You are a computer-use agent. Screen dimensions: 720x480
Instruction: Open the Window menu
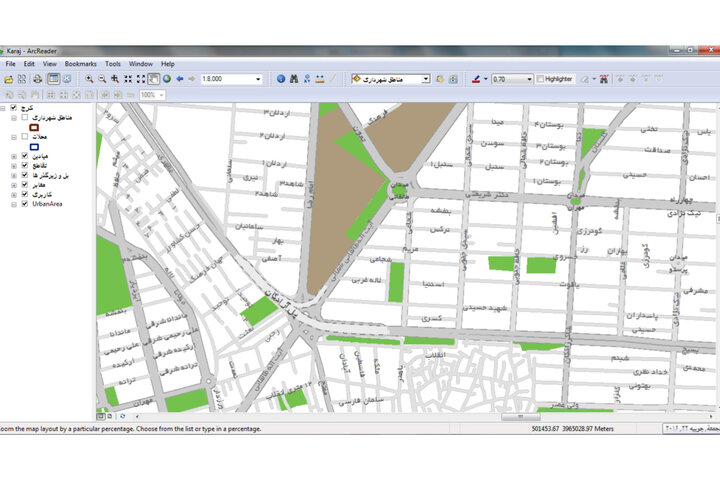pos(141,64)
